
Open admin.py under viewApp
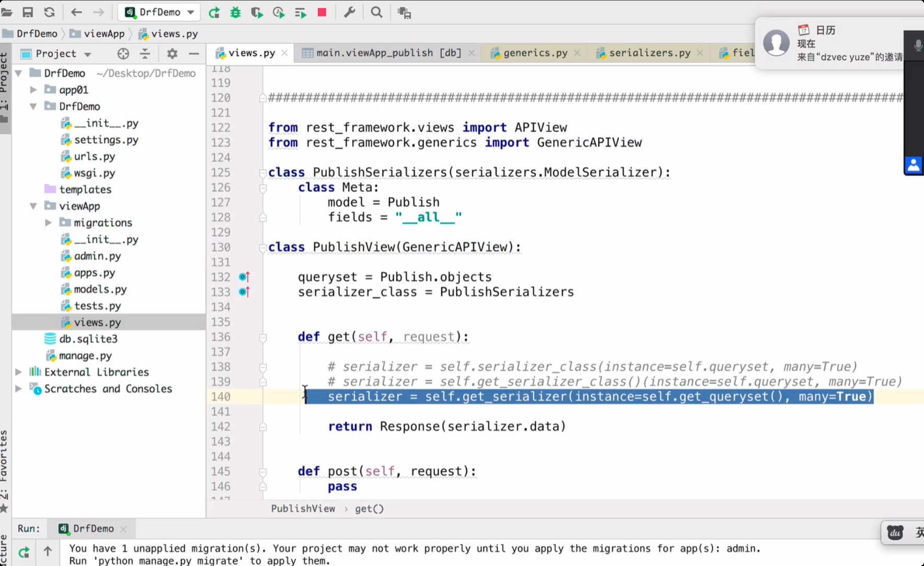(x=91, y=256)
